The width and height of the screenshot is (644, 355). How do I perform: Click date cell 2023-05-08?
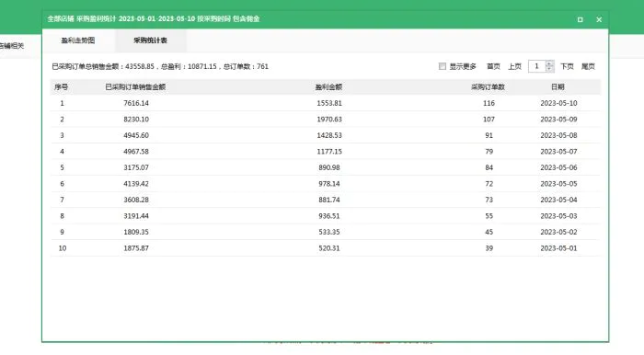tap(558, 135)
